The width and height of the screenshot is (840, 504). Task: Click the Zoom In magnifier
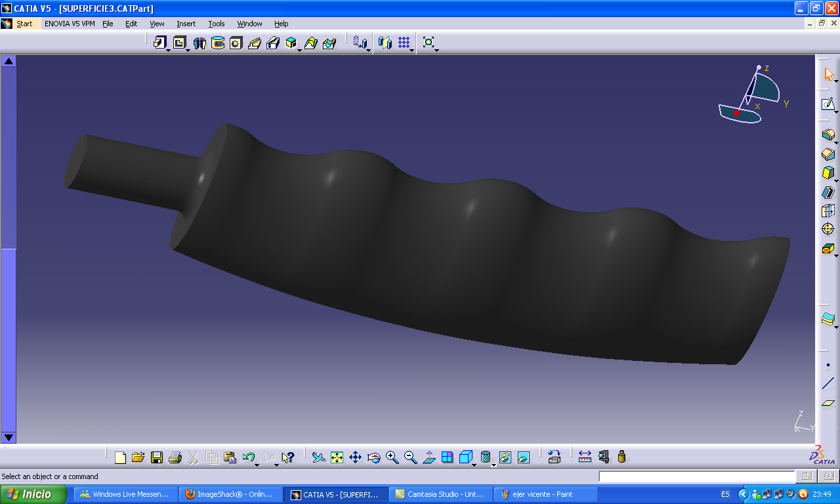point(392,457)
